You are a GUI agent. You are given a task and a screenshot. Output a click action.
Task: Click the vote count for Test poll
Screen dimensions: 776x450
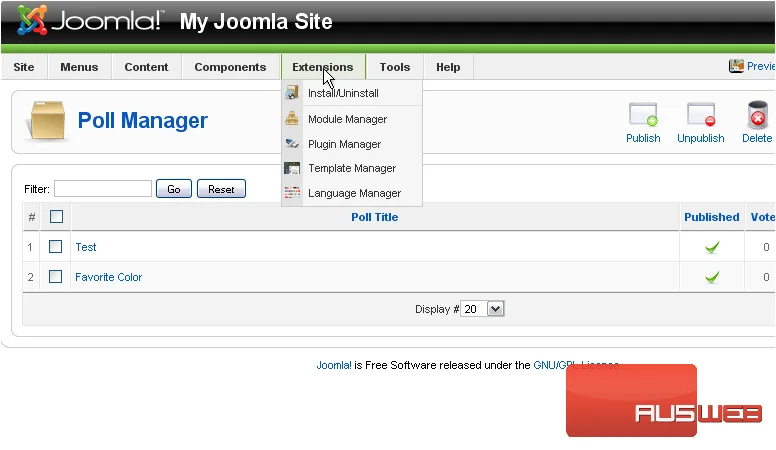766,247
